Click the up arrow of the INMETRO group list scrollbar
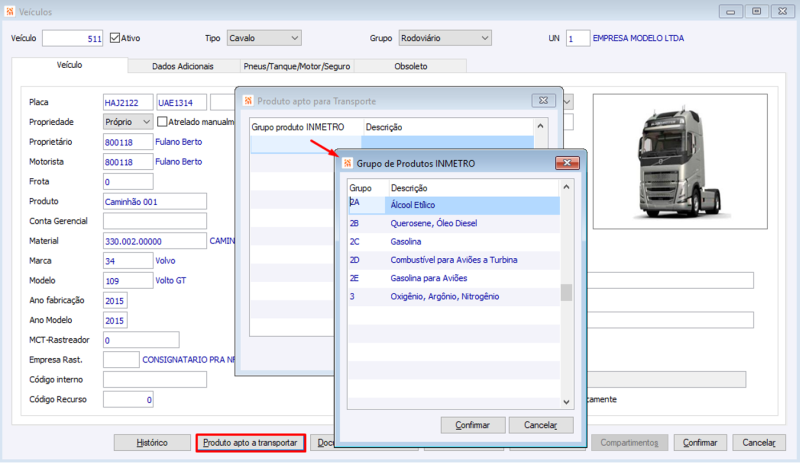Screen dimensions: 800x463 pyautogui.click(x=566, y=187)
